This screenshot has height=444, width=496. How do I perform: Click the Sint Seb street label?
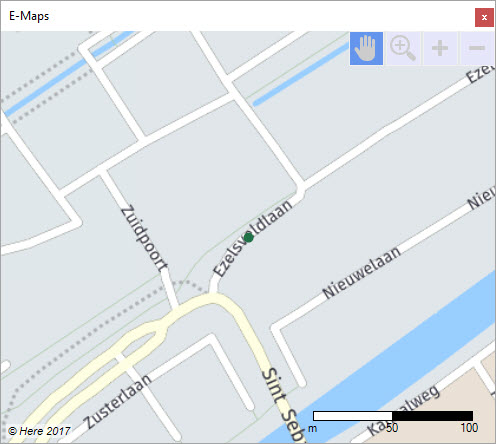pos(284,405)
